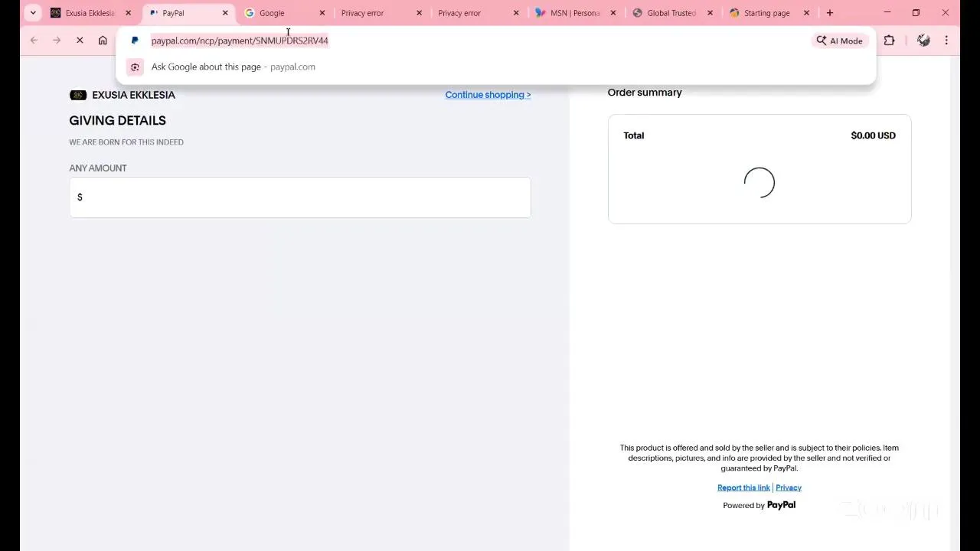Click the loading spinner in order summary

tap(759, 183)
